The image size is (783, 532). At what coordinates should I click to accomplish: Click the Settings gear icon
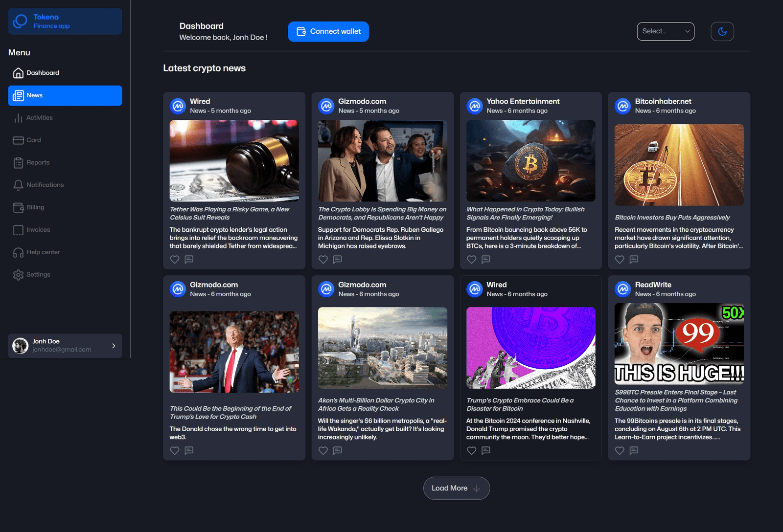click(18, 275)
